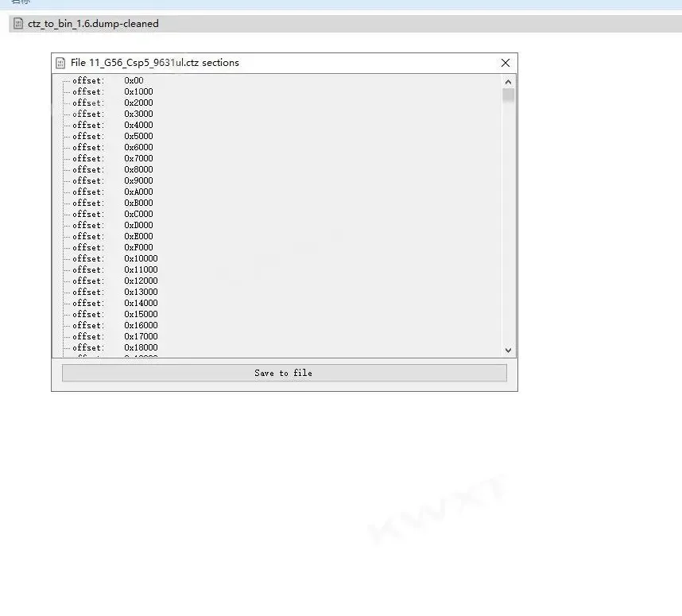Click the ctz_to_bin_1.6.dump-cleaned file icon
682x616 pixels.
pyautogui.click(x=17, y=24)
